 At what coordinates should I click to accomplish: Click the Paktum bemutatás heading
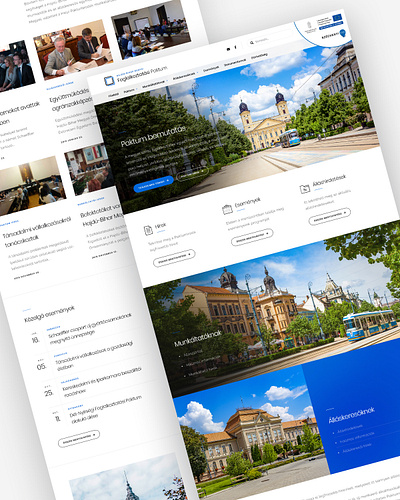tap(153, 137)
